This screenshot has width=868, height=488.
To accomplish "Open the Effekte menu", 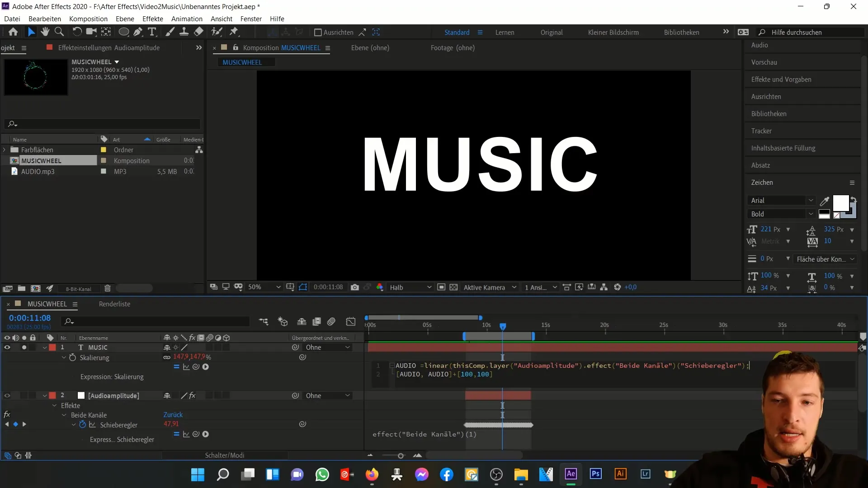I will pos(153,19).
